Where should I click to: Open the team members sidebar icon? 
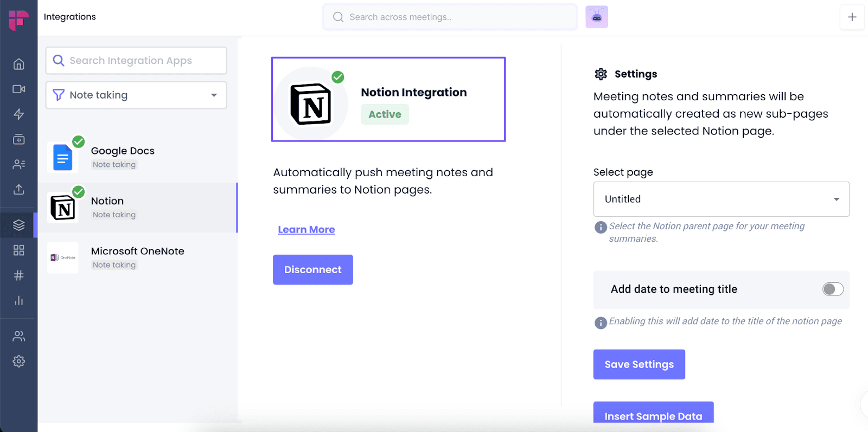coord(19,336)
